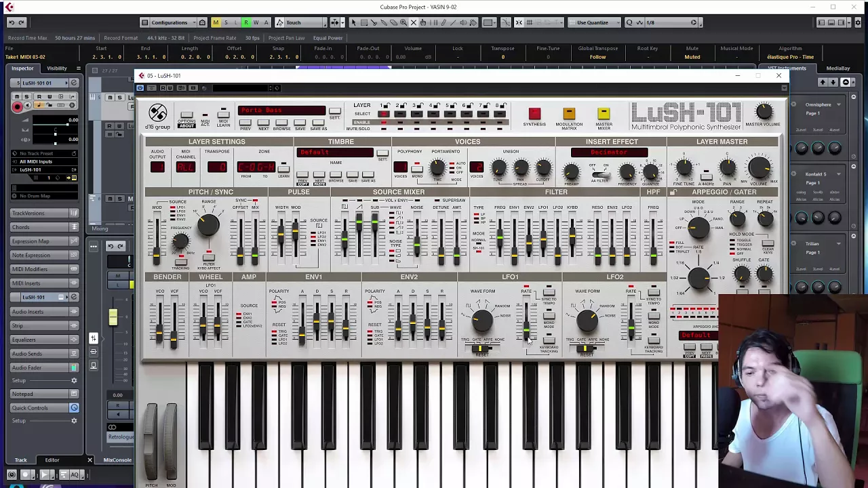
Task: Select layer 1 with its SELECT button
Action: (384, 114)
